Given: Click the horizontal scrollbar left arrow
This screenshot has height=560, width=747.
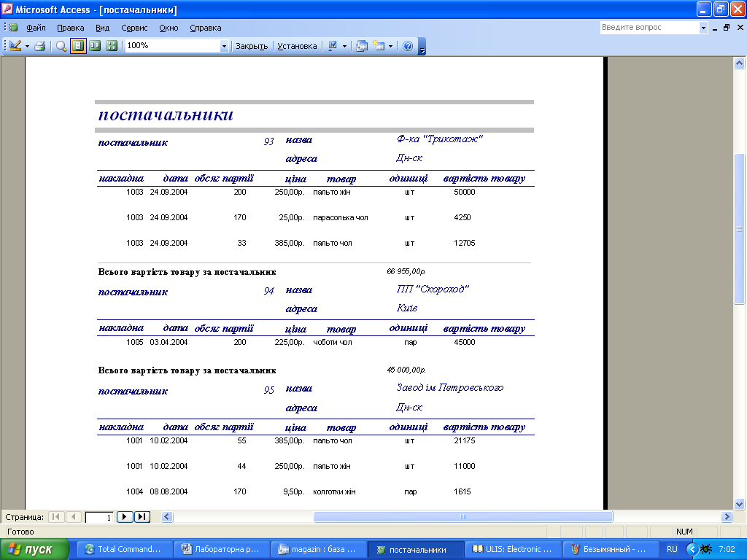Looking at the screenshot, I should click(x=167, y=517).
